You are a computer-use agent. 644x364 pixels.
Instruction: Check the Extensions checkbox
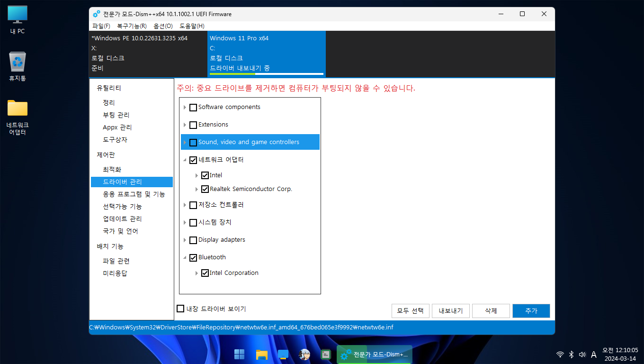(x=193, y=125)
